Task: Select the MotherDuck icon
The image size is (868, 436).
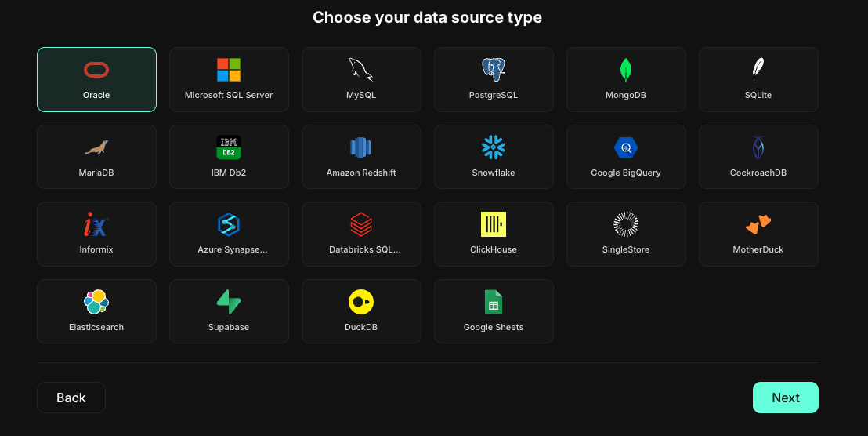Action: point(758,224)
